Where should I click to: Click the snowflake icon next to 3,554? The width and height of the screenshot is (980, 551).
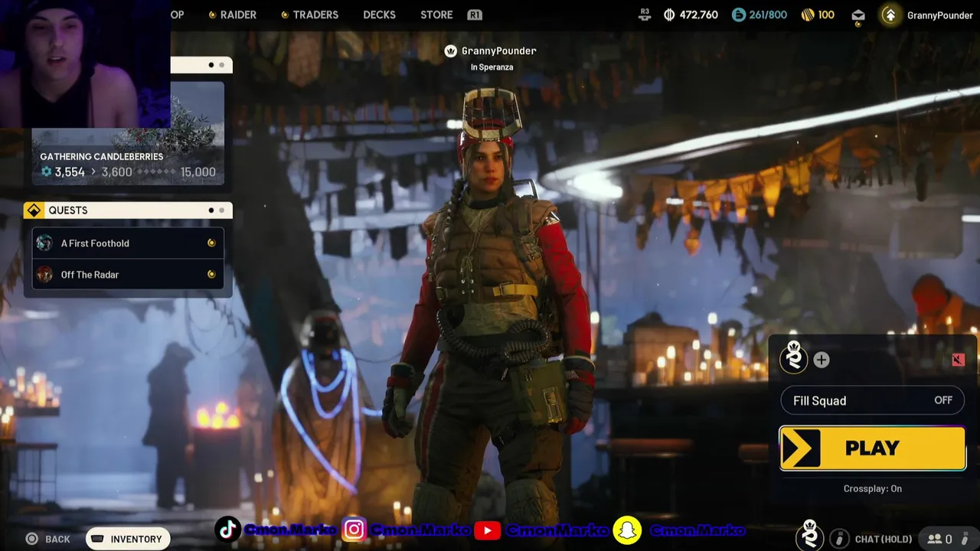(x=46, y=172)
